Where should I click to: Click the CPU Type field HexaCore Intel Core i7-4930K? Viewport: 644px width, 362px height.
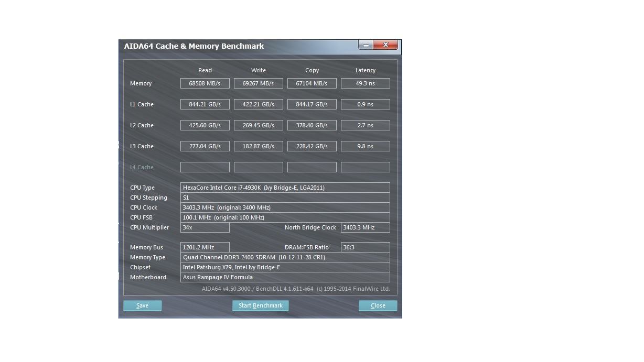click(285, 188)
